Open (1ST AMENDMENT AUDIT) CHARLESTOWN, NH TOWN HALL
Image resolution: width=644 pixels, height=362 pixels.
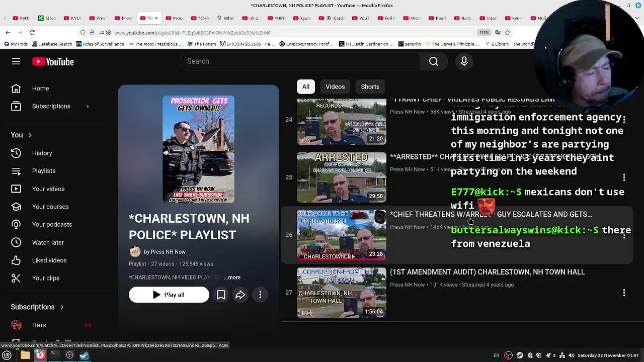coord(487,272)
